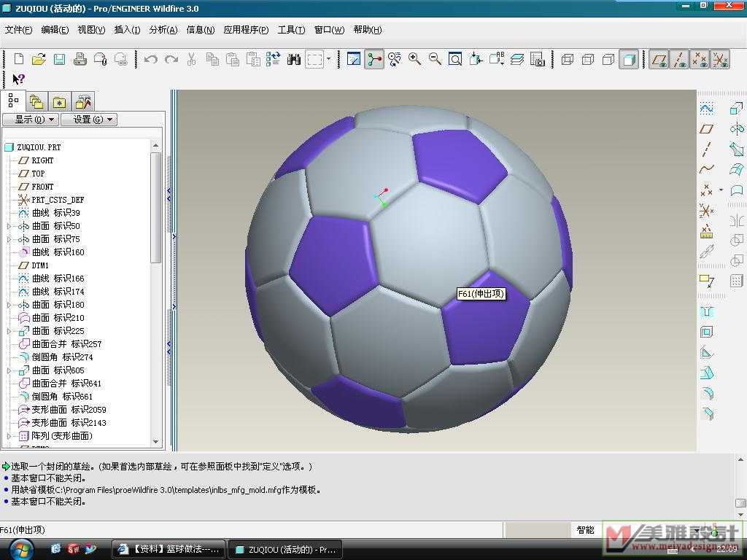747x560 pixels.
Task: Open the 分析(A) menu
Action: tap(163, 30)
